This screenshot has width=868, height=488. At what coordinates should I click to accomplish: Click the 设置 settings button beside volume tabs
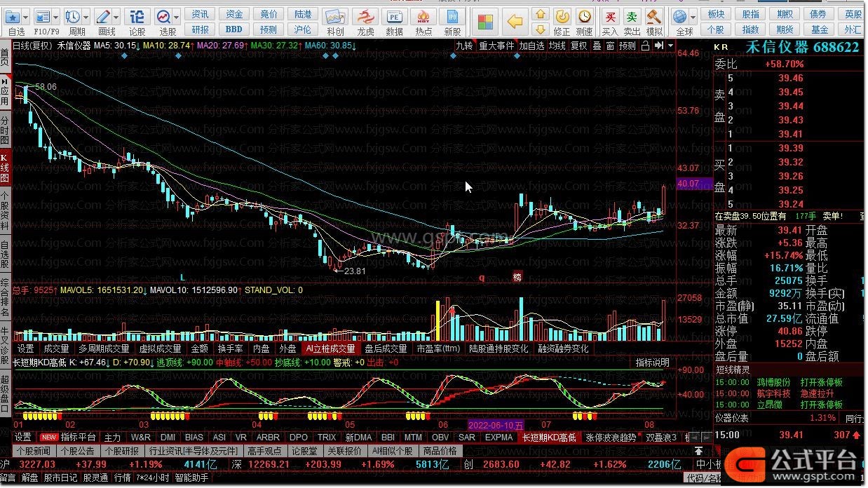[26, 348]
